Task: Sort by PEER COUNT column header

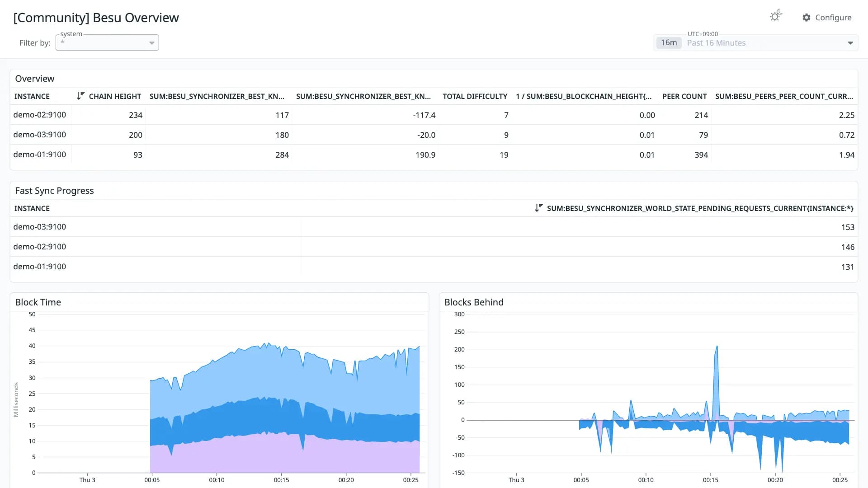Action: [684, 96]
